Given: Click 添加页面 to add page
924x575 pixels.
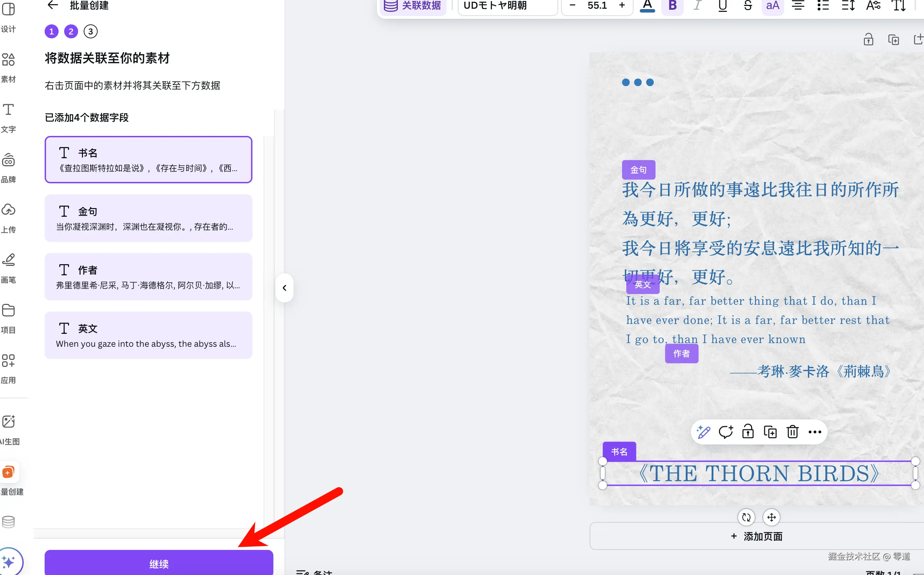Looking at the screenshot, I should pos(756,536).
